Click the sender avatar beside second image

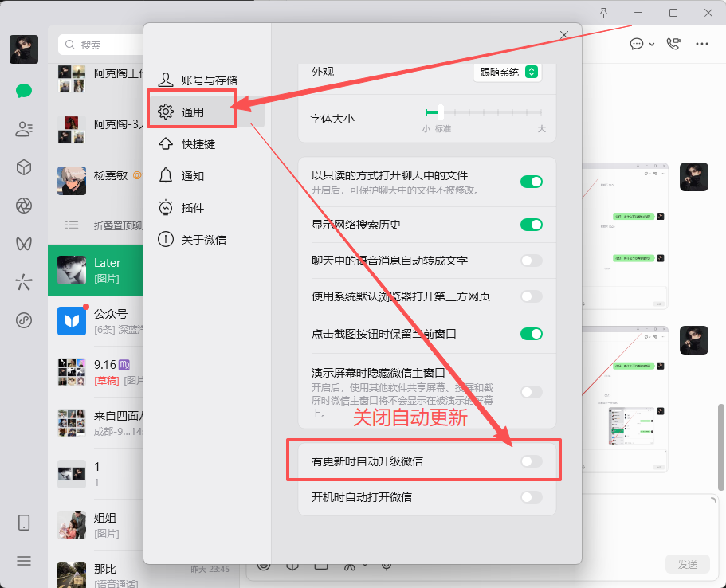pos(694,340)
